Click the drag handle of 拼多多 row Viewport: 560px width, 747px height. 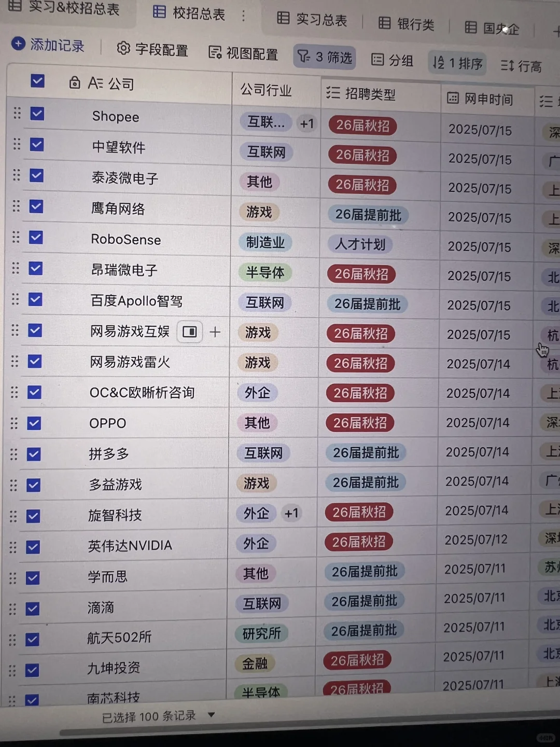[x=13, y=454]
